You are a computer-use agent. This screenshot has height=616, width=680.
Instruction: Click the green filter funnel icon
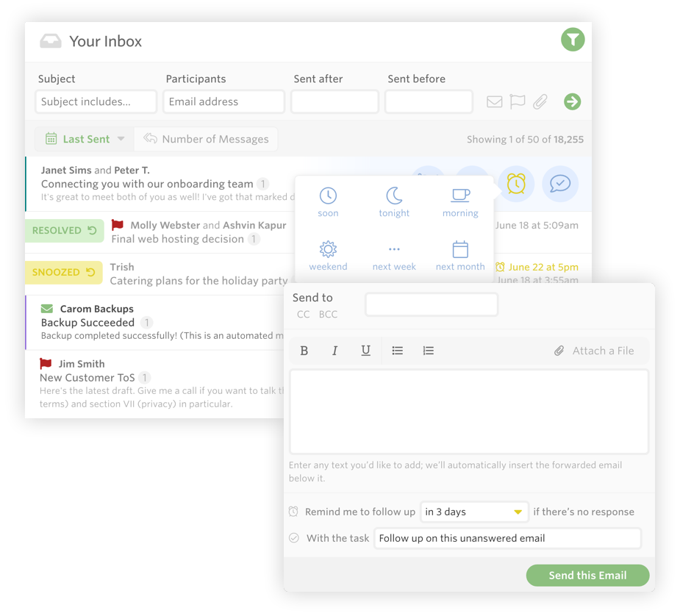(x=573, y=40)
